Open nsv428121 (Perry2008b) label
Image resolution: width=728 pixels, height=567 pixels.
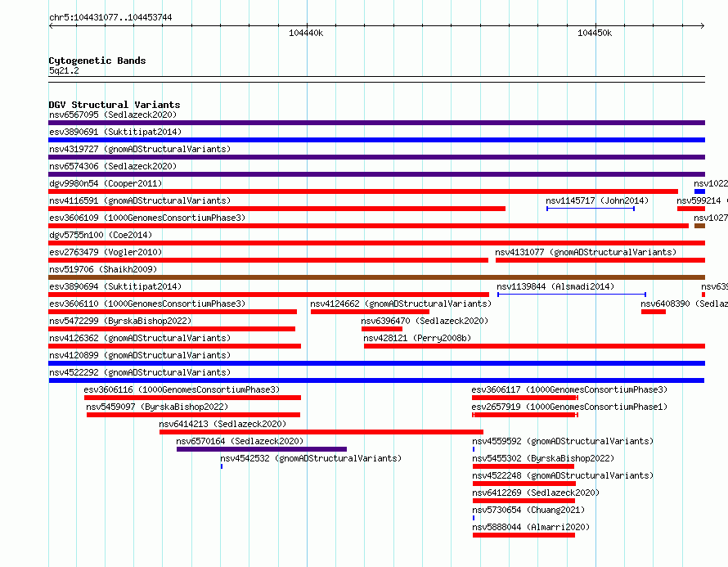coord(417,338)
